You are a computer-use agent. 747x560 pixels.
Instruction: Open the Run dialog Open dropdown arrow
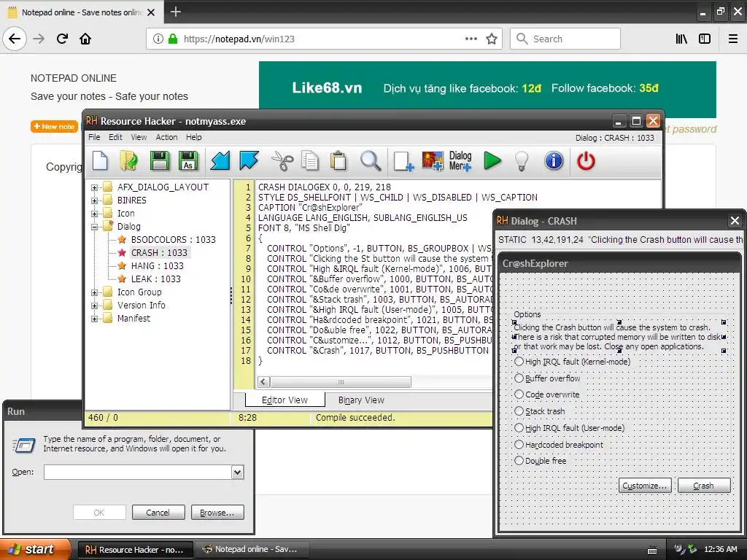237,472
